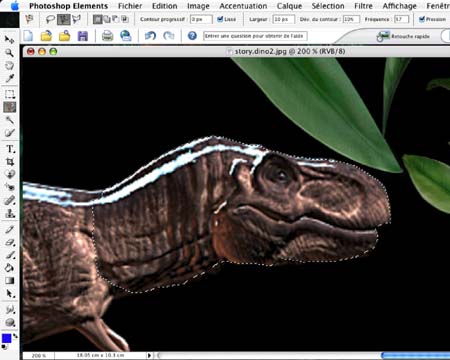450x360 pixels.
Task: Click the Contour progressif value field
Action: point(201,19)
